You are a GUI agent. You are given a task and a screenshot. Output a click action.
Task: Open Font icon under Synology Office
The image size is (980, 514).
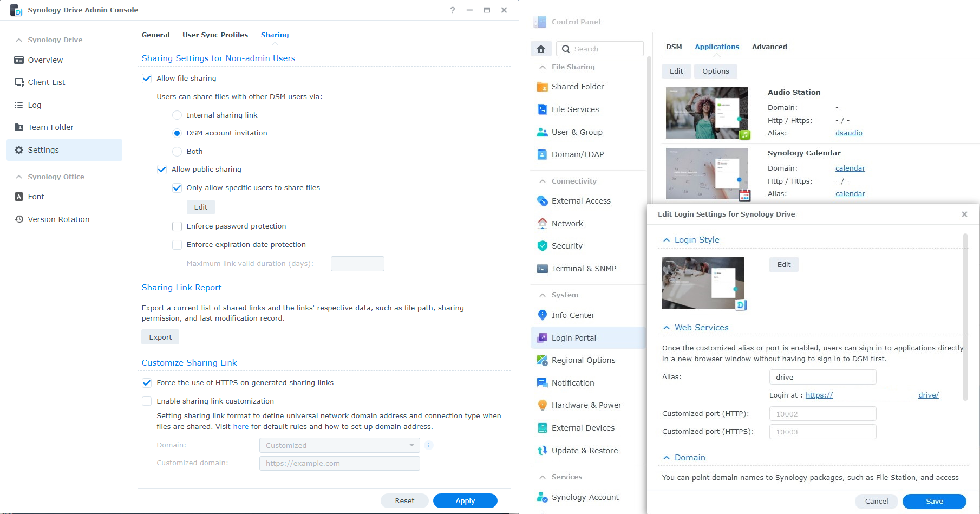[x=19, y=197]
